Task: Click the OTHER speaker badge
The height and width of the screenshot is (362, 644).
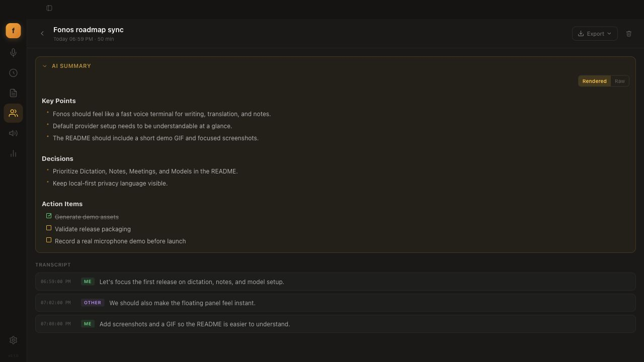Action: pos(93,303)
